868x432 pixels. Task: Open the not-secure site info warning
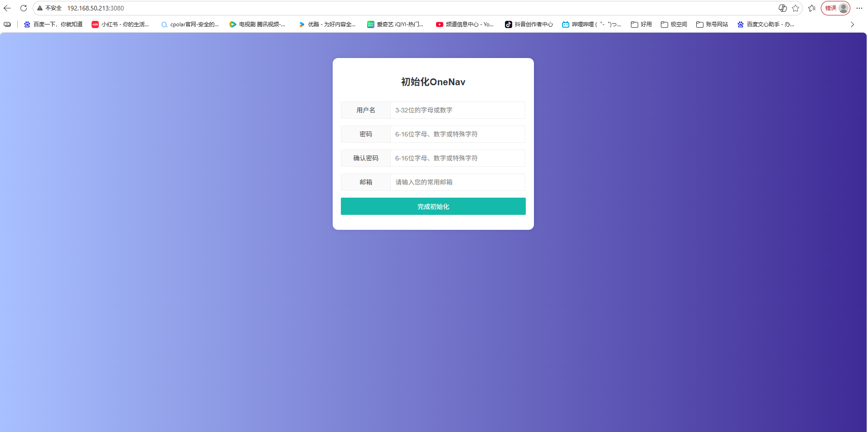49,8
